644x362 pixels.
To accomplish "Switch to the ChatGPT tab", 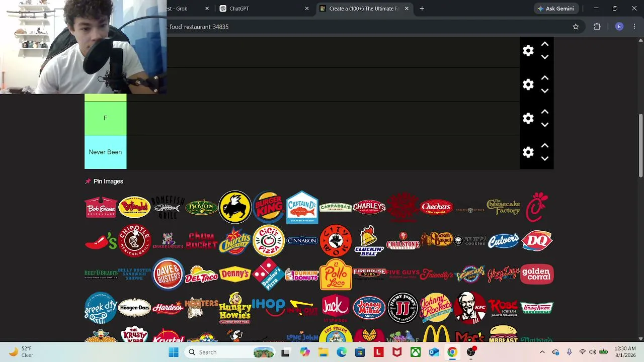I will pos(264,9).
